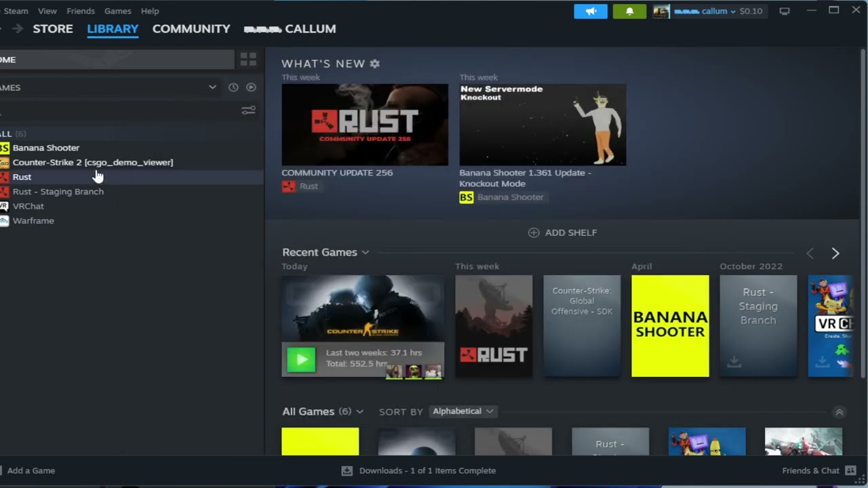Click the recent activity clock icon
This screenshot has height=488, width=868.
point(233,87)
